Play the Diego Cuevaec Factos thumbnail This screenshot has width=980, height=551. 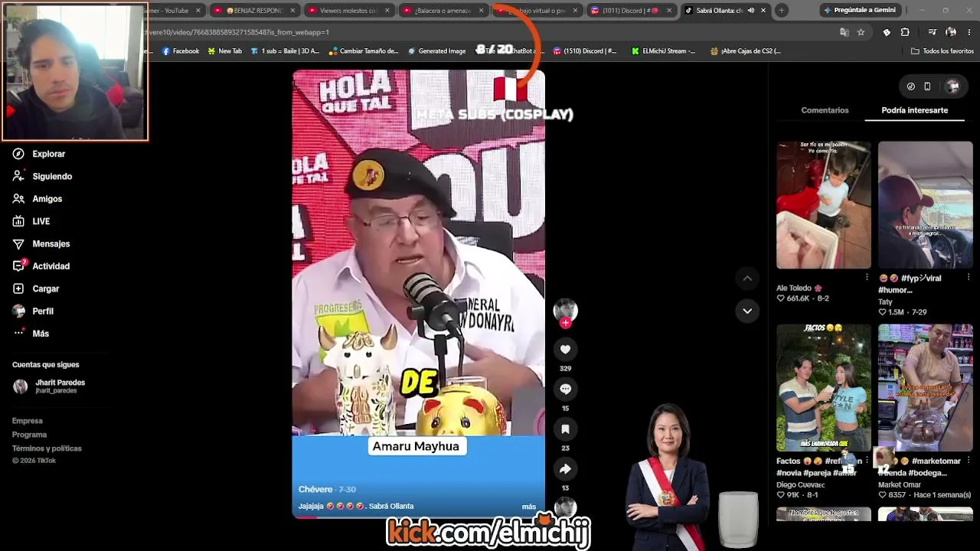pos(824,388)
